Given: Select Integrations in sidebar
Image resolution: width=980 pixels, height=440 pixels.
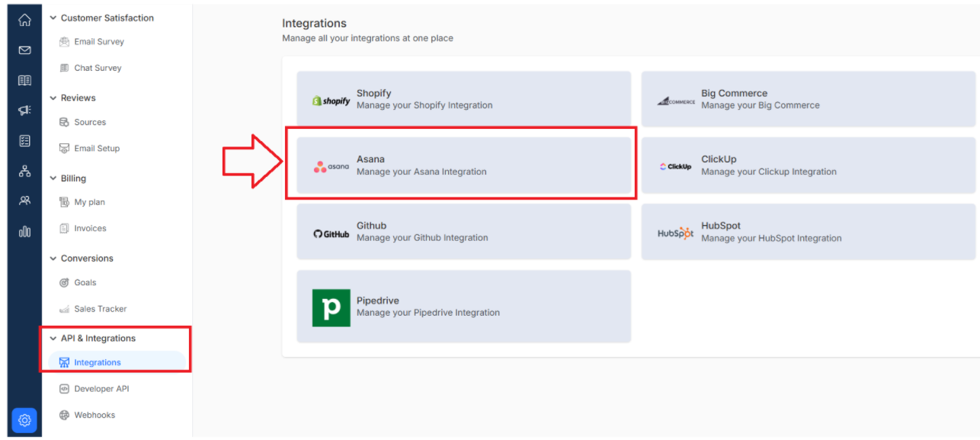Looking at the screenshot, I should (117, 362).
